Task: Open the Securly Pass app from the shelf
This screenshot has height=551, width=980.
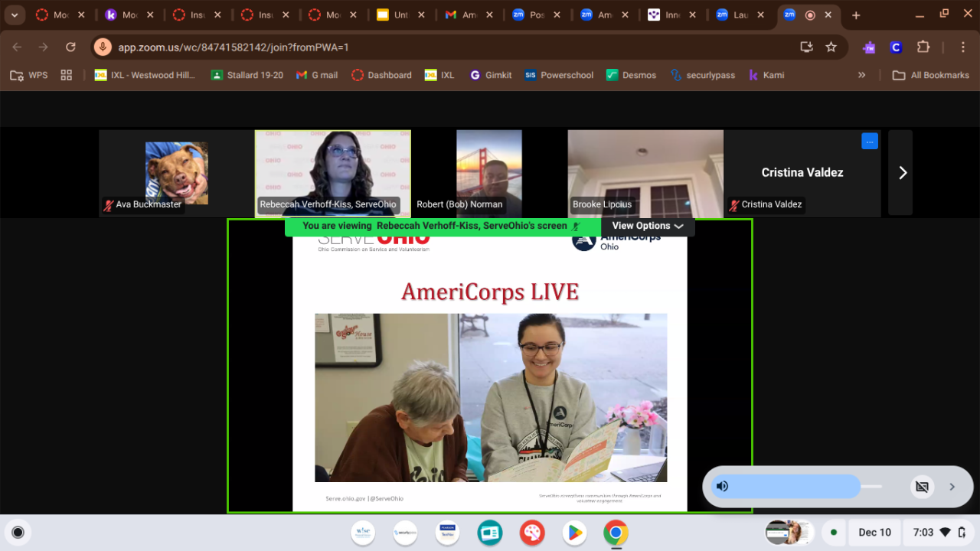Action: 405,533
